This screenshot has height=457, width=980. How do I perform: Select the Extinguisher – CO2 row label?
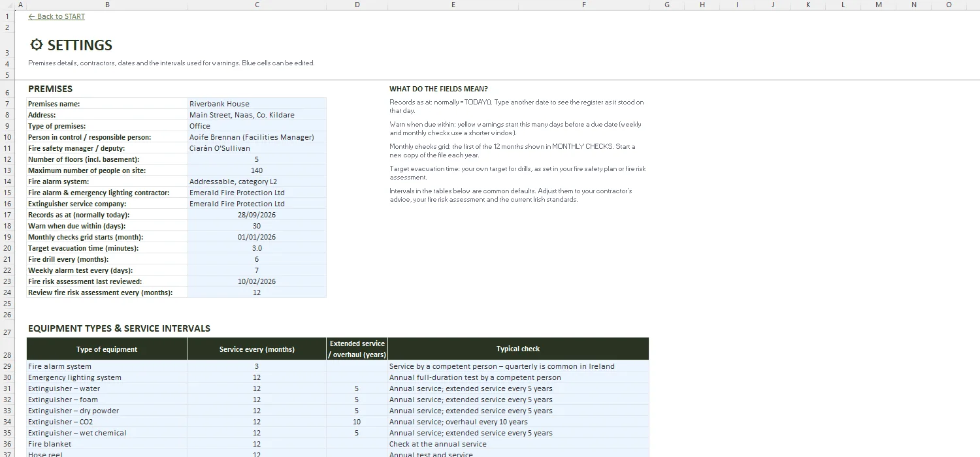point(107,422)
